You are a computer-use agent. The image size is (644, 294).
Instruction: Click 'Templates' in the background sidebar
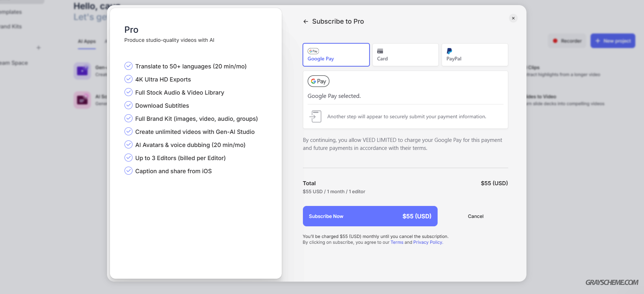click(x=10, y=12)
